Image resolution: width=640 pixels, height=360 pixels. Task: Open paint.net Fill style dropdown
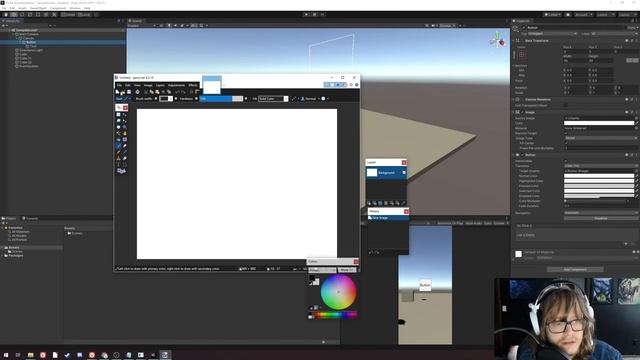[273, 99]
